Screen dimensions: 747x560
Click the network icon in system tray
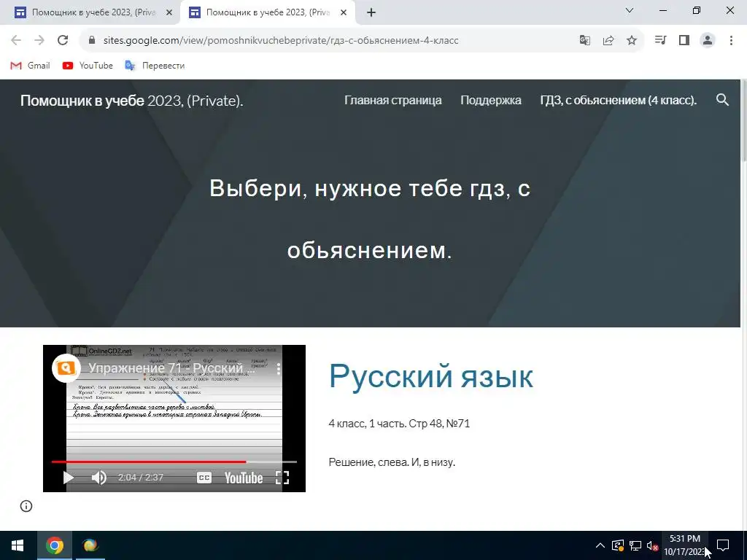coord(635,545)
